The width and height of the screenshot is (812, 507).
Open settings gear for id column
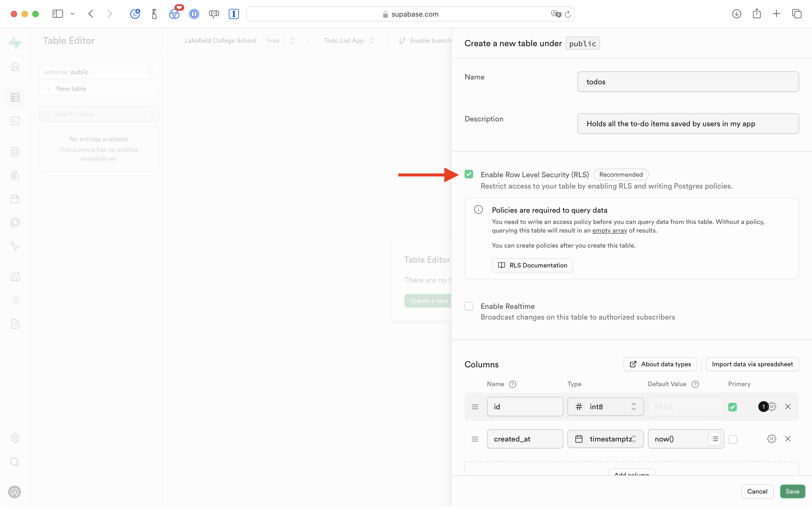click(773, 406)
